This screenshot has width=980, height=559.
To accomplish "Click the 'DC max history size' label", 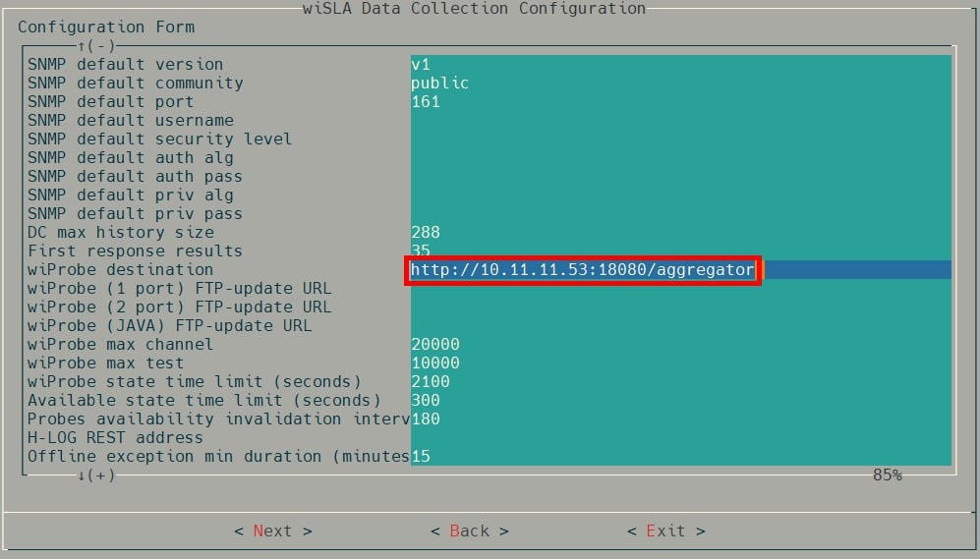I will 121,233.
